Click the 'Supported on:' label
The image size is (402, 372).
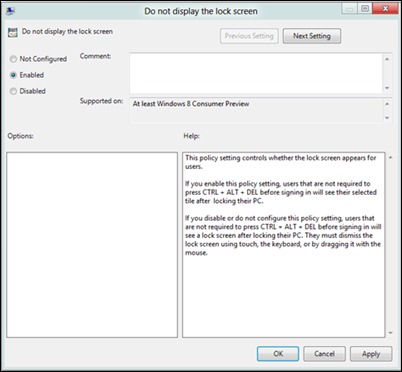point(101,101)
